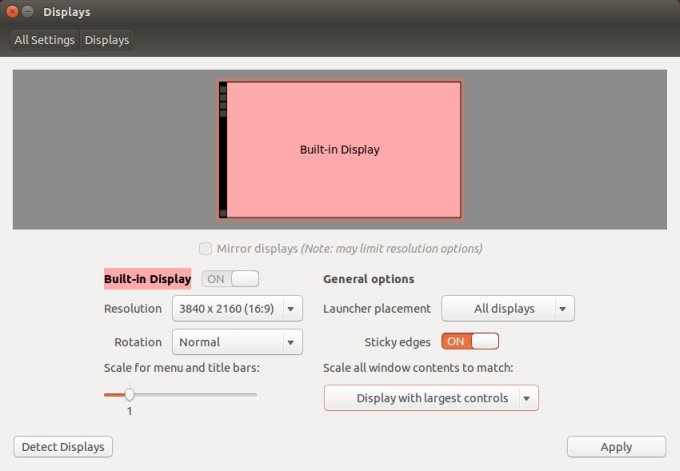Click the launcher strip in display preview
Image resolution: width=680 pixels, height=471 pixels.
[x=223, y=150]
